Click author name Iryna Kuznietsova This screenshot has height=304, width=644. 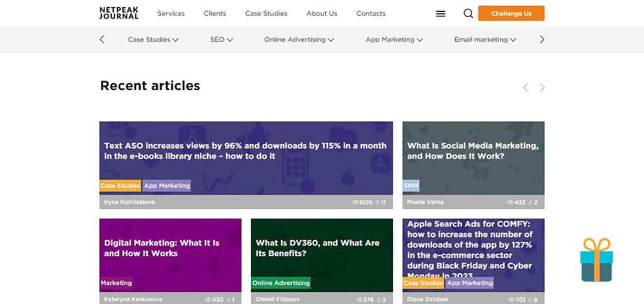tap(130, 202)
